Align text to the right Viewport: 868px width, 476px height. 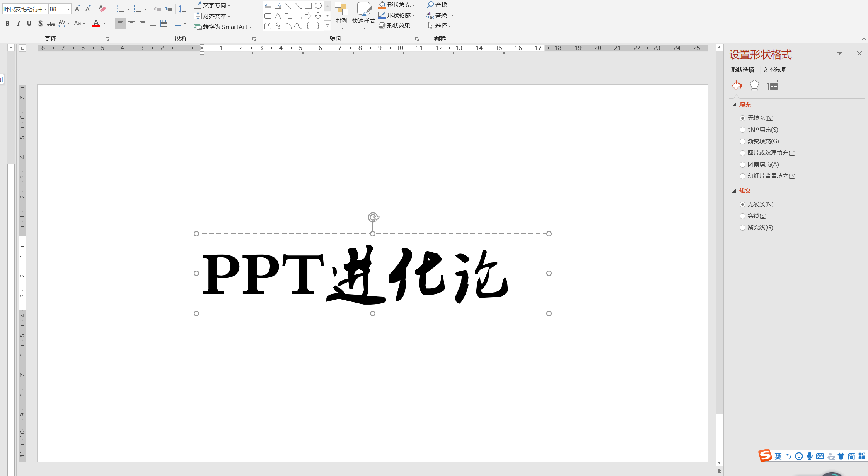[142, 23]
